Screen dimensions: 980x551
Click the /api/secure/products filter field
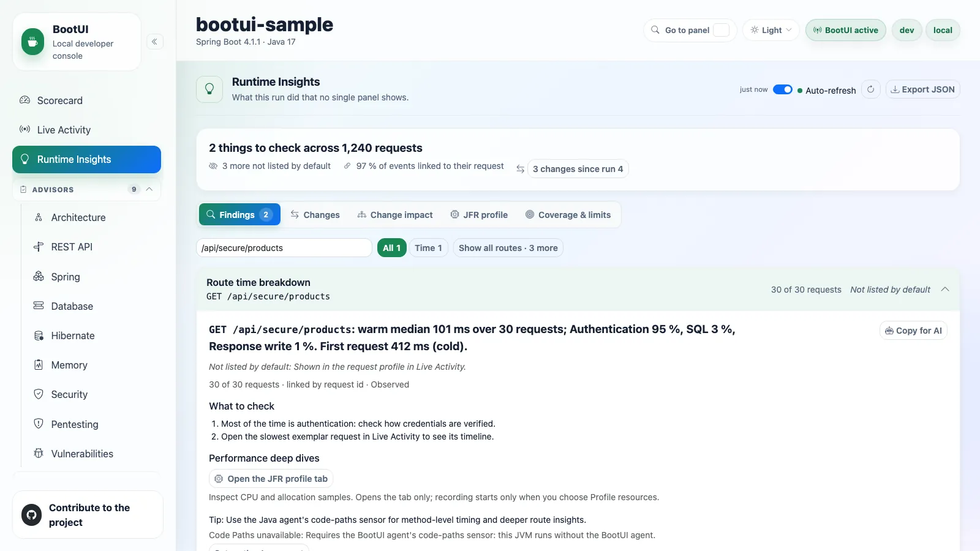(284, 248)
